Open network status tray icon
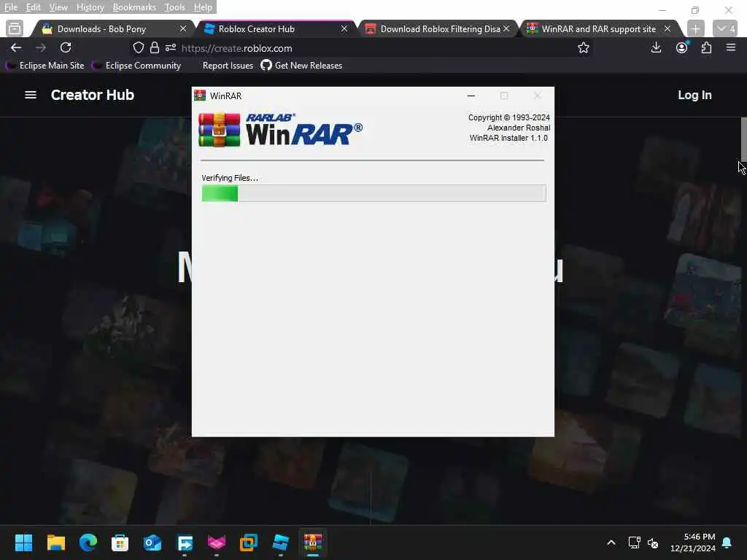Image resolution: width=747 pixels, height=560 pixels. (634, 542)
